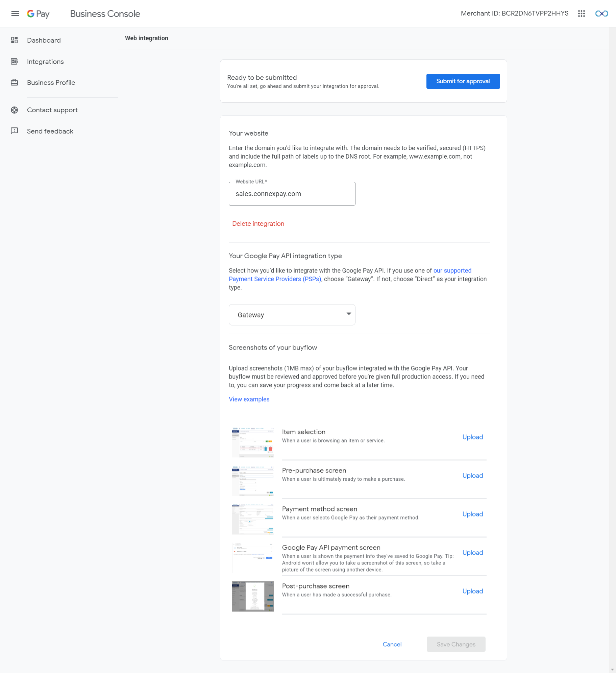Click the Business Console title

(105, 14)
